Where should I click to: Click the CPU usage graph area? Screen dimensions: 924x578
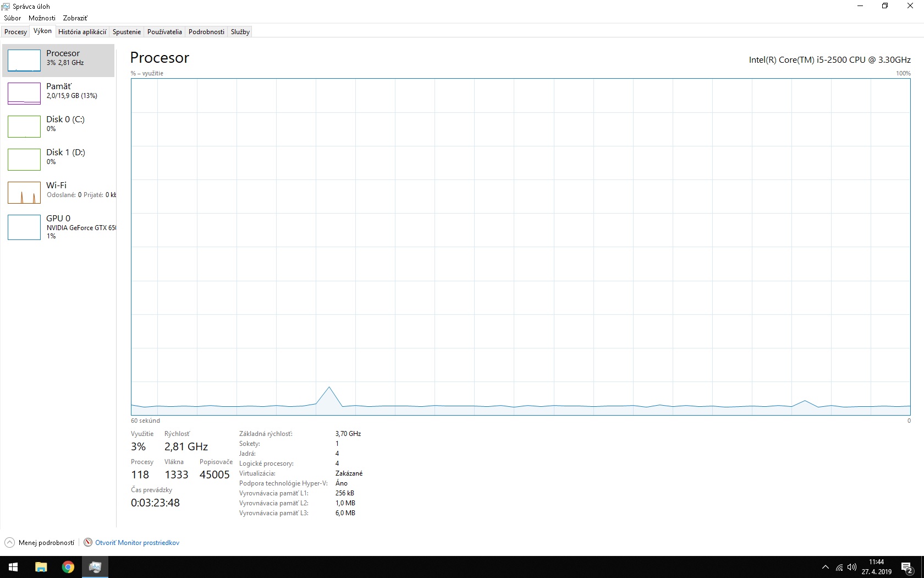click(520, 247)
